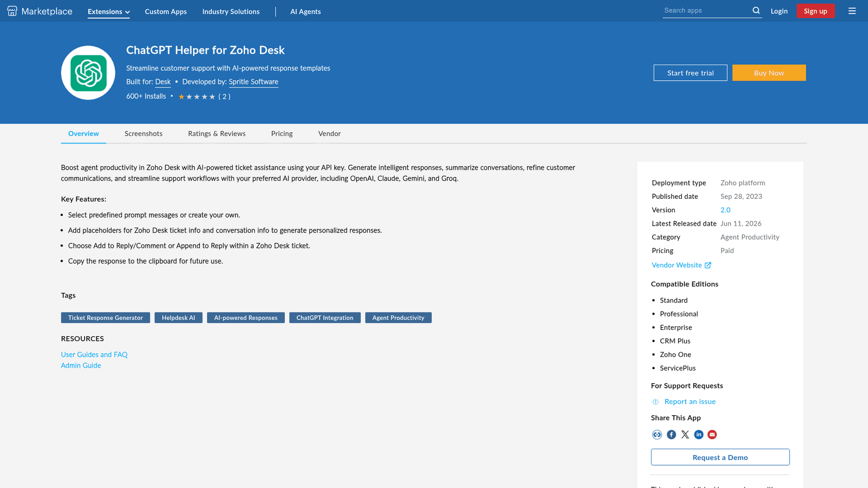Click the star rating icons
Image resolution: width=868 pixels, height=488 pixels.
click(x=197, y=97)
